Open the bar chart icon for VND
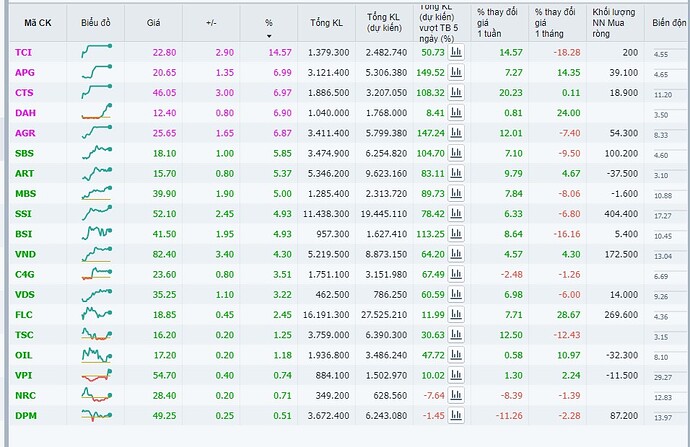Screen dimensions: 690x447 pyautogui.click(x=456, y=254)
